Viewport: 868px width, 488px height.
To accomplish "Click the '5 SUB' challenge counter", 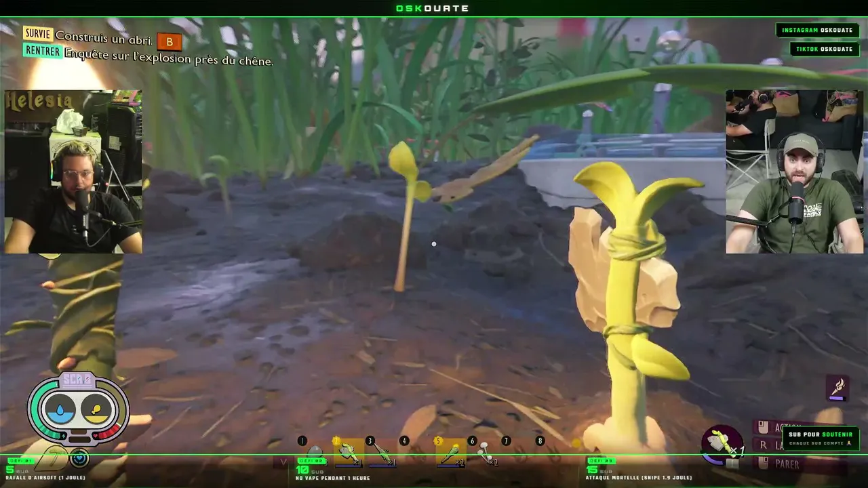I will pos(17,469).
